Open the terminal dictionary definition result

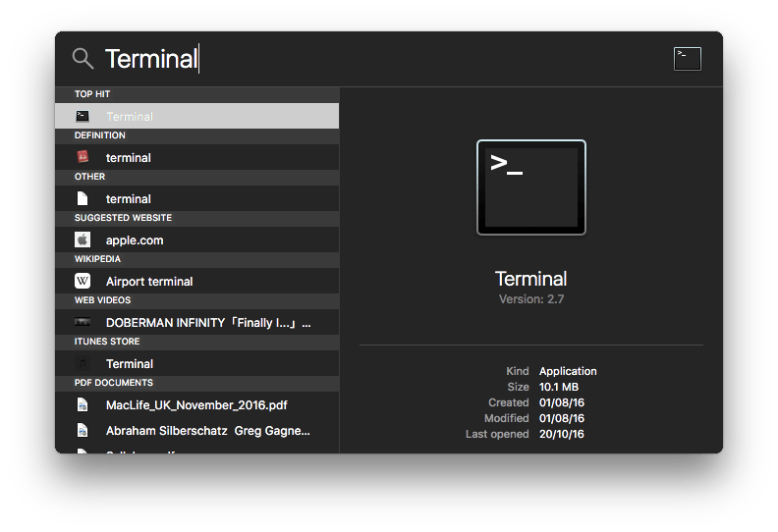tap(197, 158)
